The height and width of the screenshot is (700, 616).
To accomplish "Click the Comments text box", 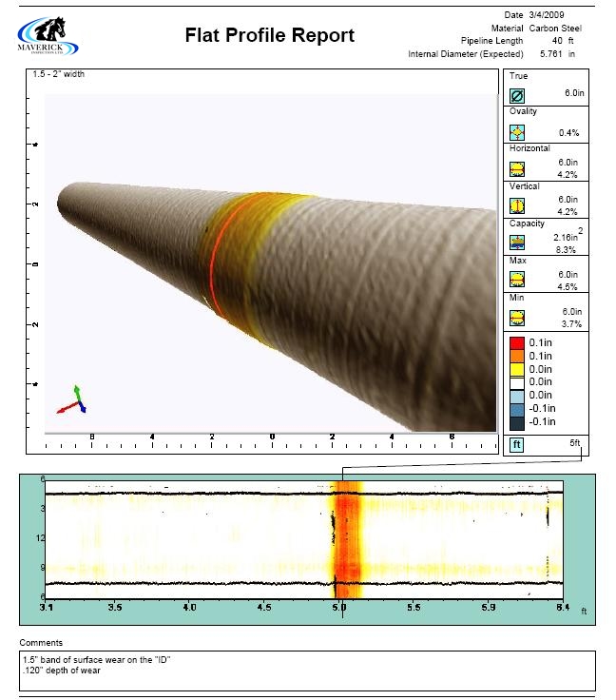I will (307, 671).
